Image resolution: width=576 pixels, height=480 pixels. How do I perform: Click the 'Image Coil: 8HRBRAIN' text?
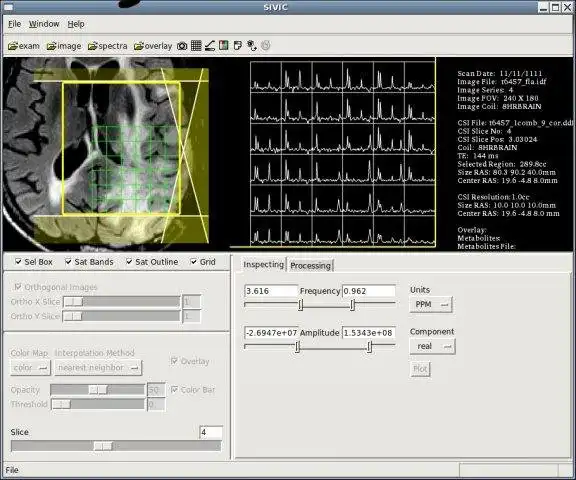click(499, 107)
